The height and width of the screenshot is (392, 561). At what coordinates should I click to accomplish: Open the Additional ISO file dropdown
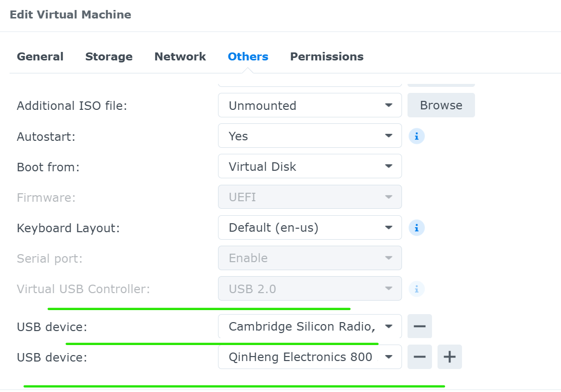click(310, 105)
